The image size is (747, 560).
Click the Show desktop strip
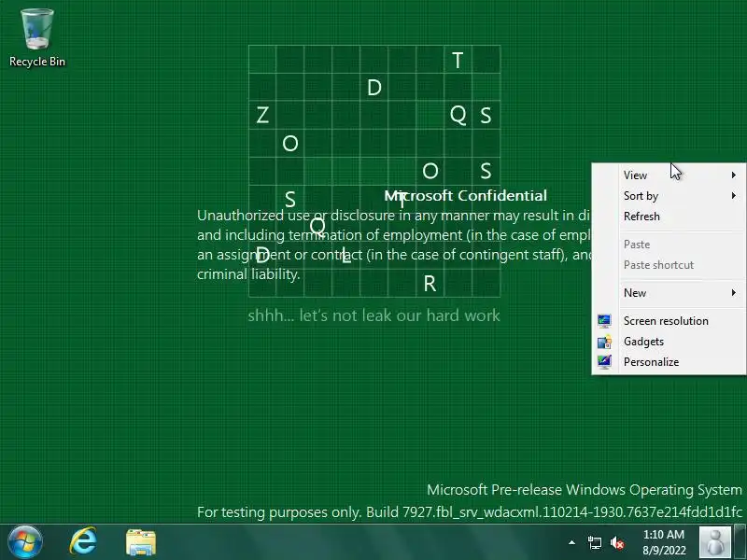point(740,542)
